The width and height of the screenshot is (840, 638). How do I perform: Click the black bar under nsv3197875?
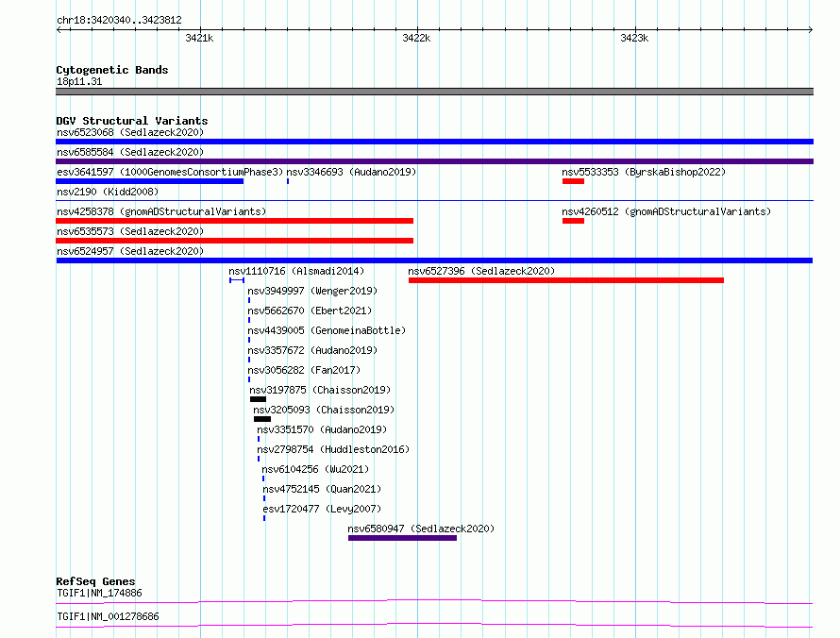(259, 399)
